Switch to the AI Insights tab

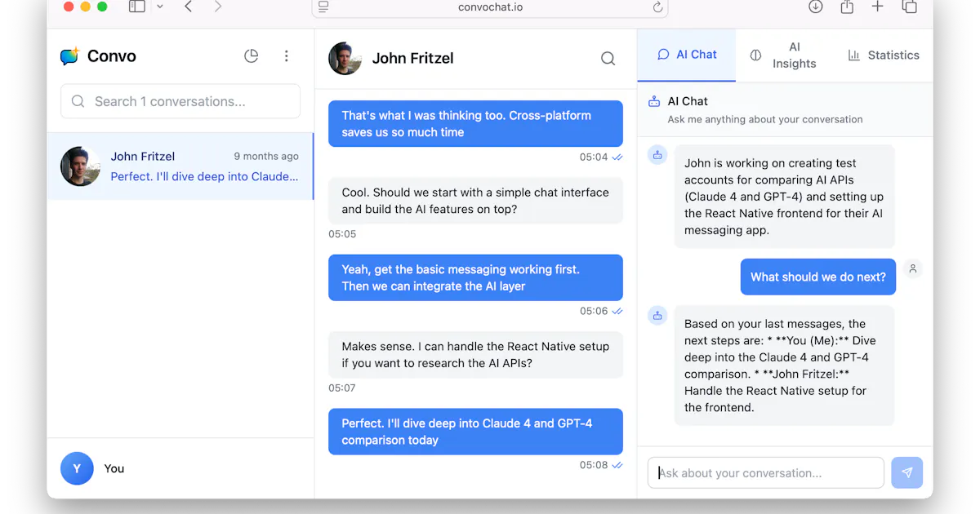(x=783, y=55)
